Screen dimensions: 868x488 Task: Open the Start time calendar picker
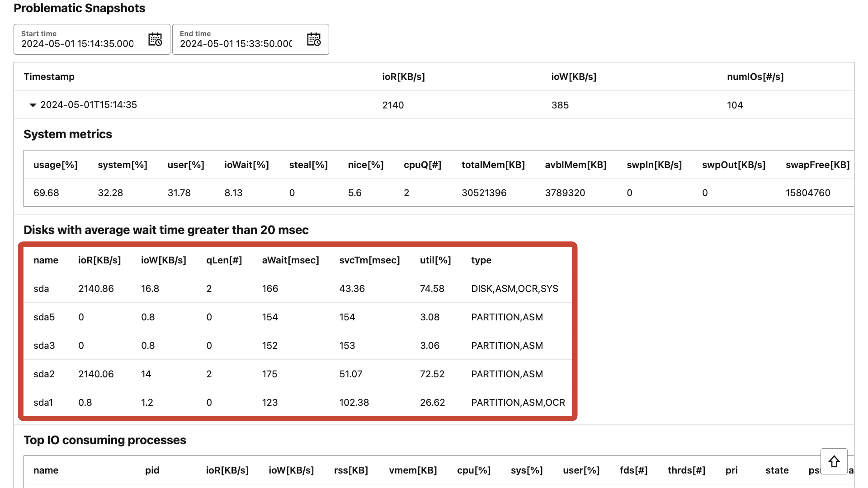(x=155, y=39)
